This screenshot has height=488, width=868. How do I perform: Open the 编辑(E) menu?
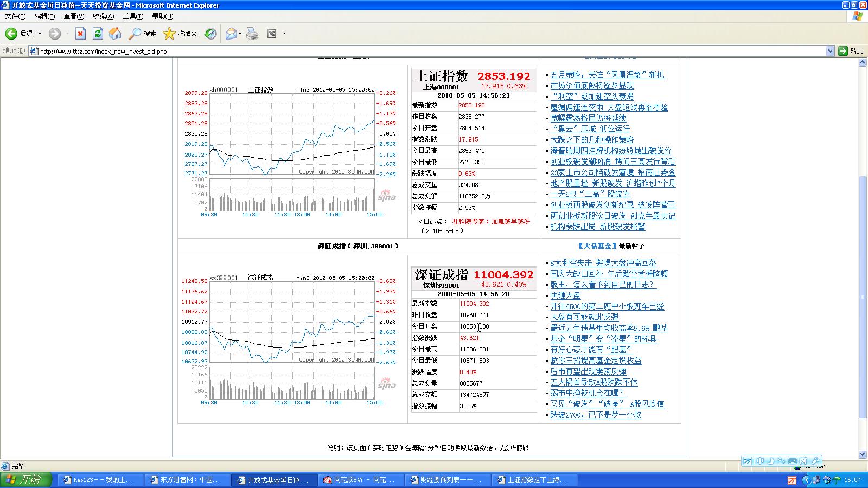pos(44,16)
